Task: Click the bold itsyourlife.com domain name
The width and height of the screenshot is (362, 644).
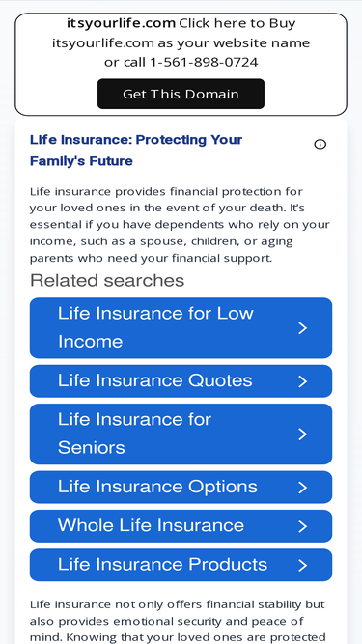Action: [x=121, y=23]
